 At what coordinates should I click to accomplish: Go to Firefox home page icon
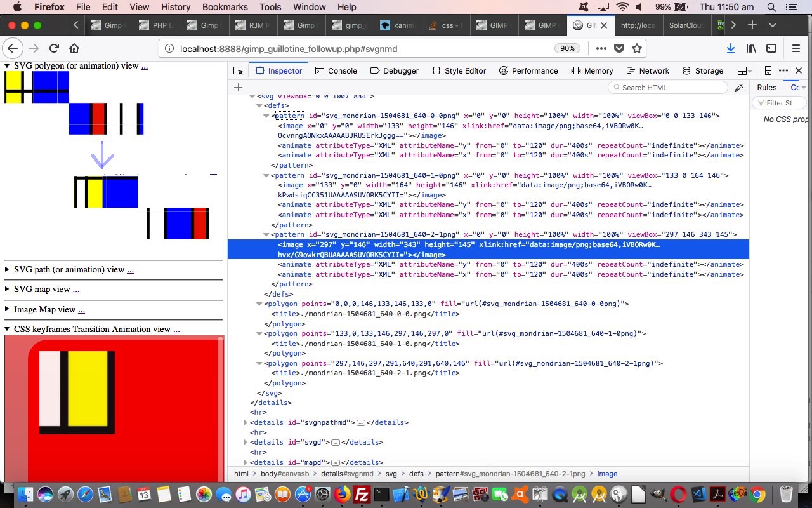click(x=74, y=48)
